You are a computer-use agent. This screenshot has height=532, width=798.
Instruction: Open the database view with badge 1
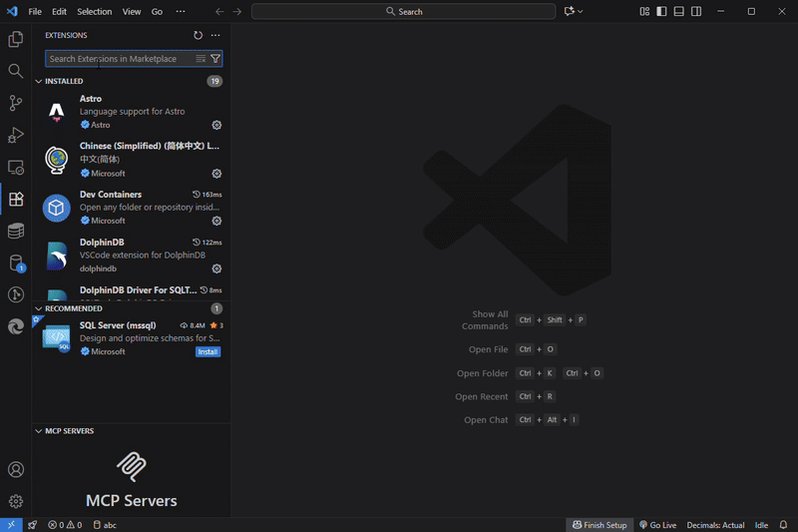coord(16,263)
